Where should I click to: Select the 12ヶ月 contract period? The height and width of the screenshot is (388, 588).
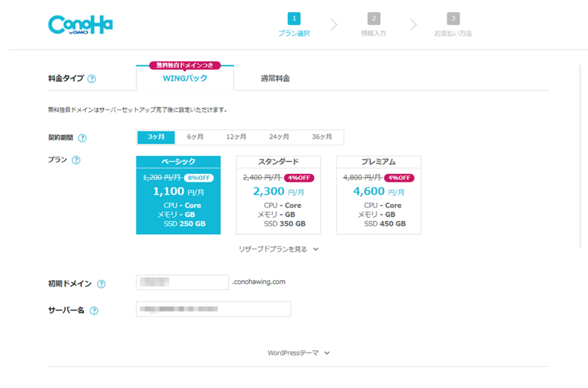point(236,137)
